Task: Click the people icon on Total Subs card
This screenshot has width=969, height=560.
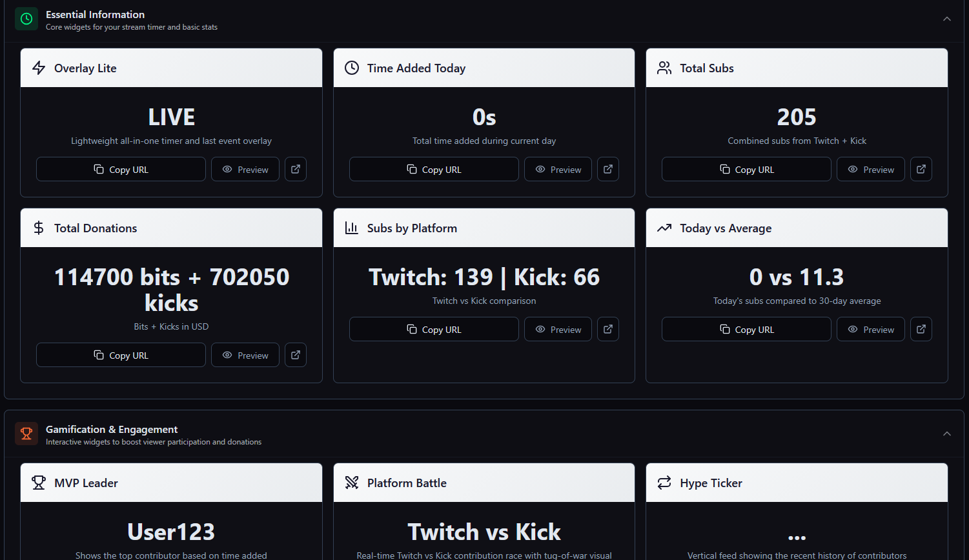Action: pos(664,68)
